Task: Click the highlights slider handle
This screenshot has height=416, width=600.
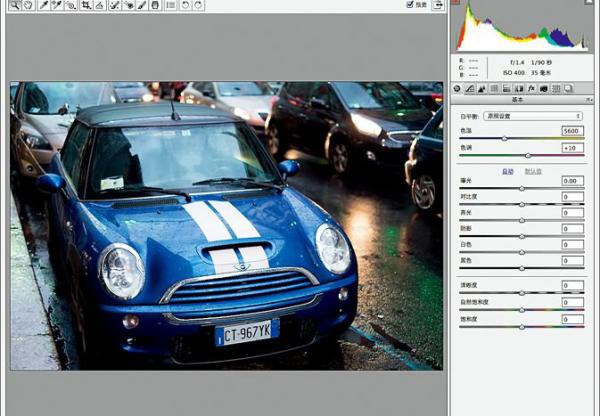Action: point(522,220)
